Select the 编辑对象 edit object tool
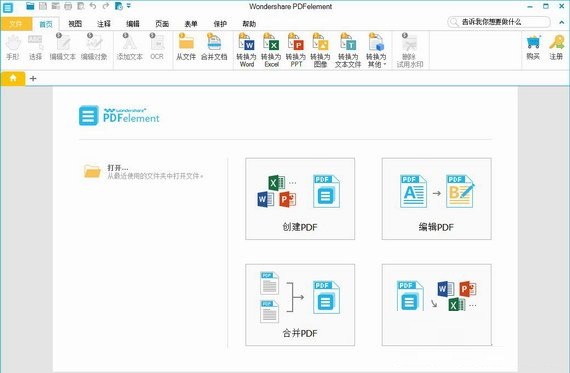This screenshot has height=373, width=570. click(x=94, y=47)
